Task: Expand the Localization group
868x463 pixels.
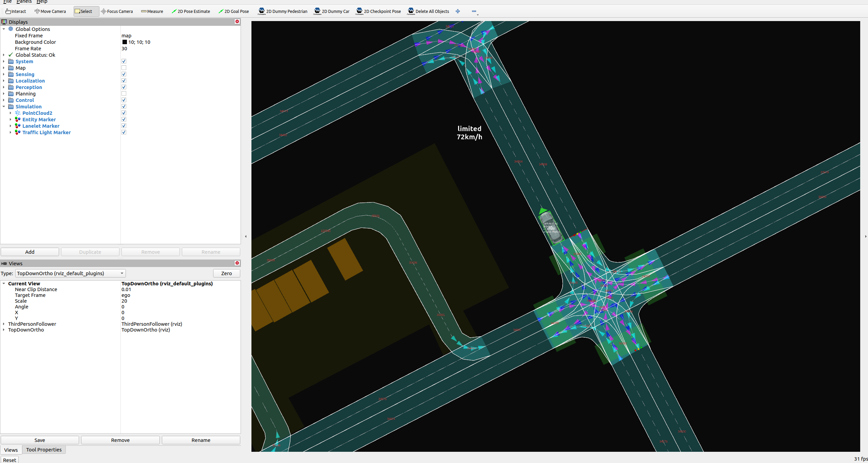Action: (x=4, y=81)
